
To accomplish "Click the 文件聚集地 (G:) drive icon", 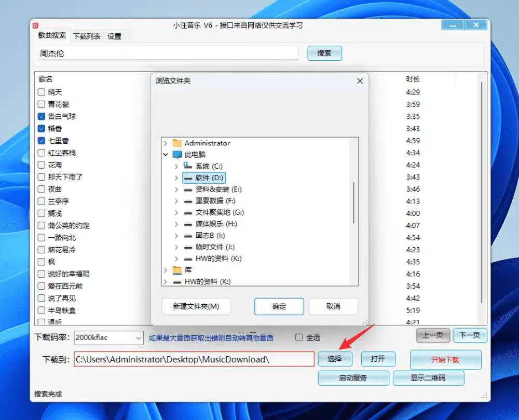I will click(188, 213).
